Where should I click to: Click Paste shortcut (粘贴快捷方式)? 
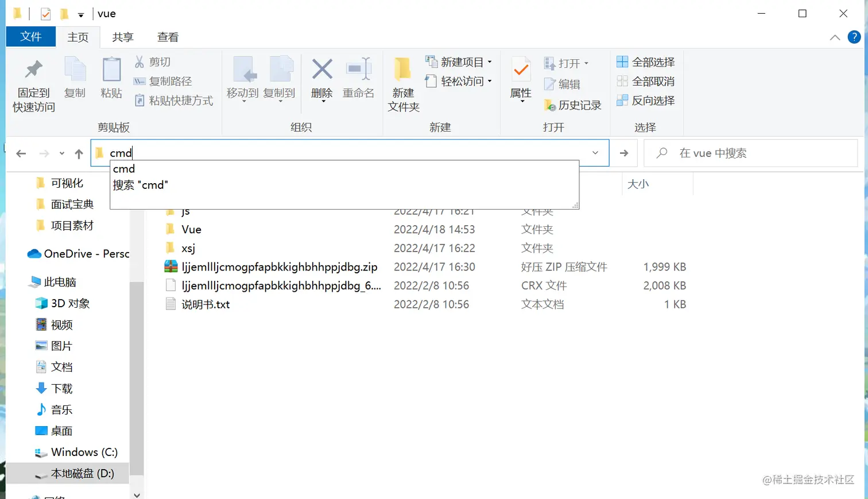coord(174,100)
